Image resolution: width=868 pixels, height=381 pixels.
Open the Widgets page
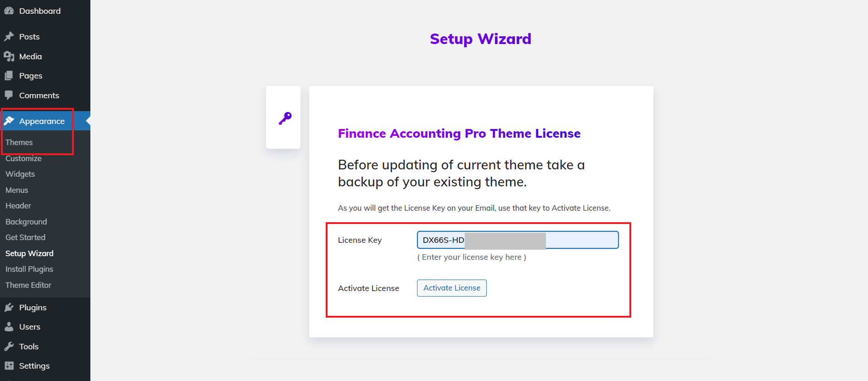(20, 174)
